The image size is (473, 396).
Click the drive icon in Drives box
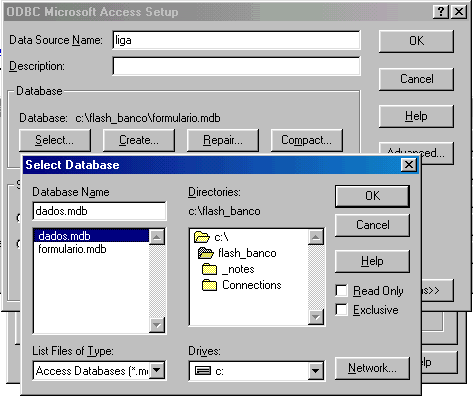pyautogui.click(x=203, y=370)
